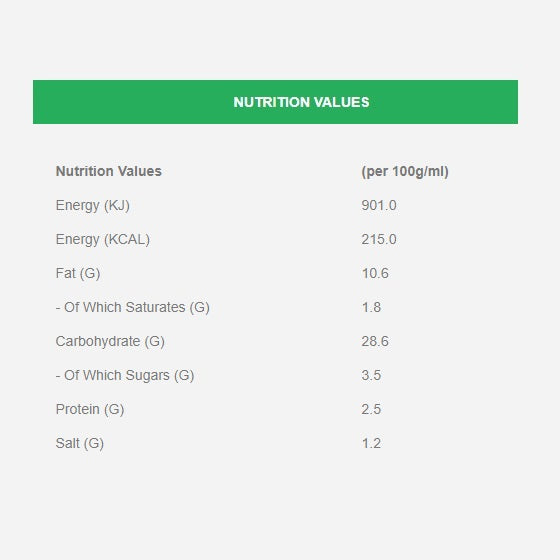Select the Of Which Saturates (G) label
The width and height of the screenshot is (560, 560).
click(132, 308)
